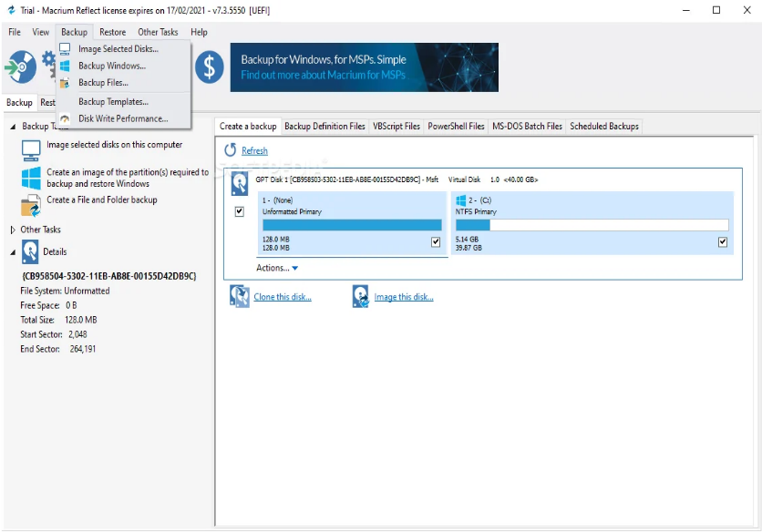762x532 pixels.
Task: Choose Disk Write Performance menu entry
Action: pyautogui.click(x=123, y=118)
